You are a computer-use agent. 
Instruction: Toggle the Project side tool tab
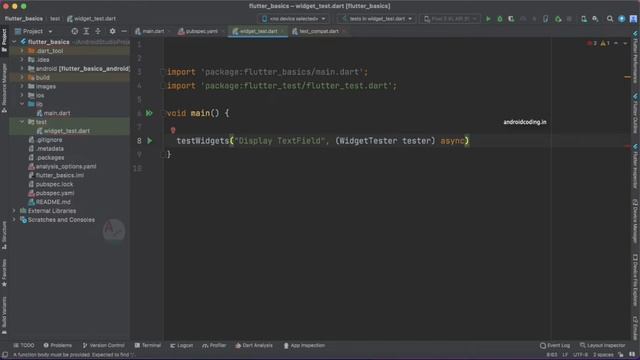[4, 40]
